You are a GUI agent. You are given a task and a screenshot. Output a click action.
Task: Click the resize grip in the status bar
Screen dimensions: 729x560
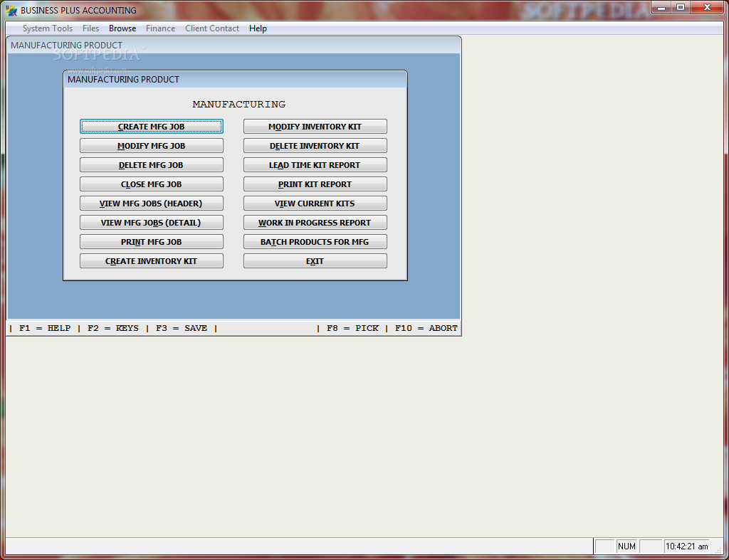pyautogui.click(x=718, y=549)
